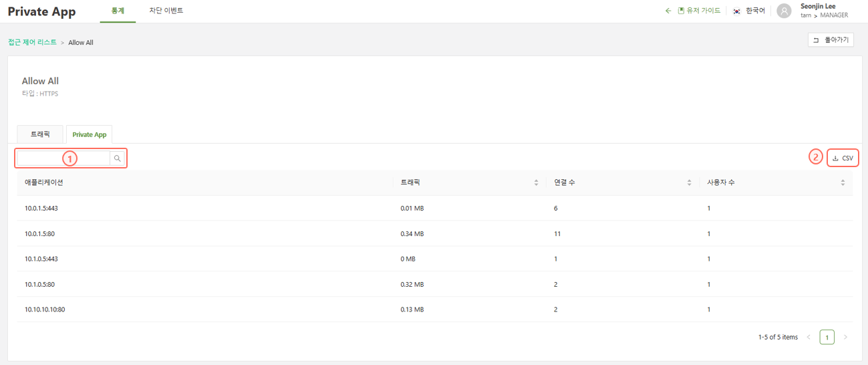Screen dimensions: 868x365
Task: Open the 한국어 language selector
Action: 749,11
